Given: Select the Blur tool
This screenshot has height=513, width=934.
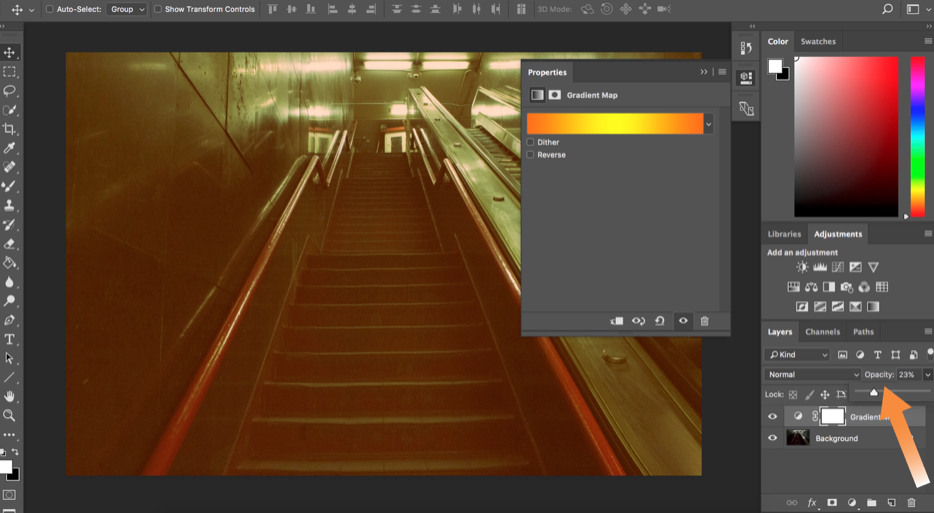Looking at the screenshot, I should tap(10, 282).
